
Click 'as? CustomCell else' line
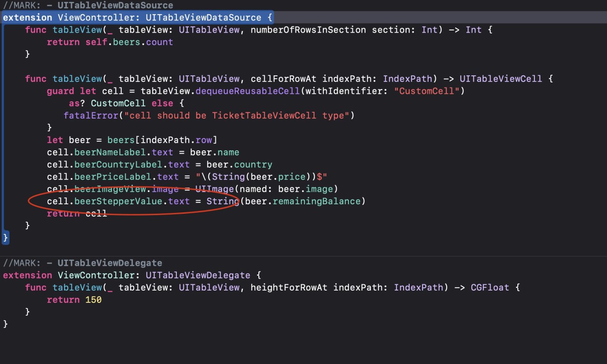point(126,103)
